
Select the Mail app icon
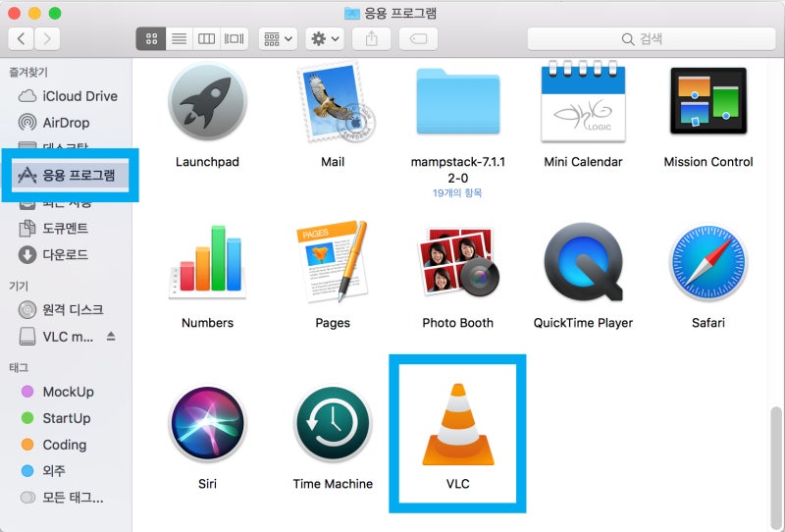[x=335, y=102]
